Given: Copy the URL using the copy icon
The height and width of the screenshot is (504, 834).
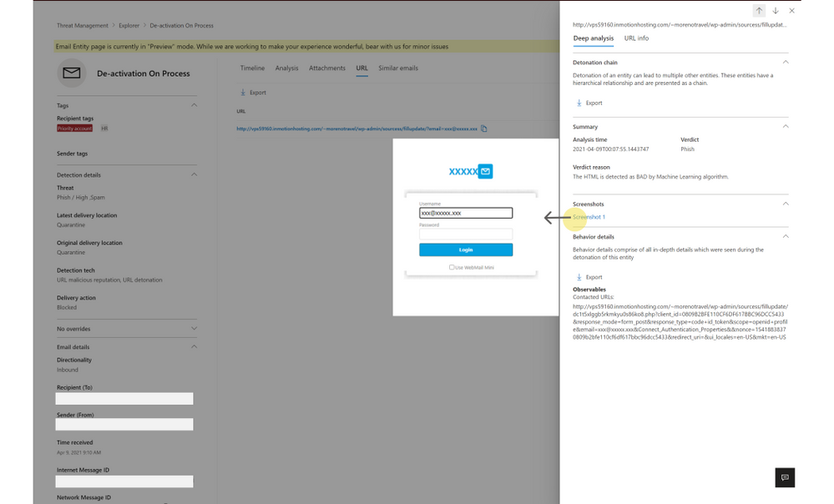Looking at the screenshot, I should point(484,129).
